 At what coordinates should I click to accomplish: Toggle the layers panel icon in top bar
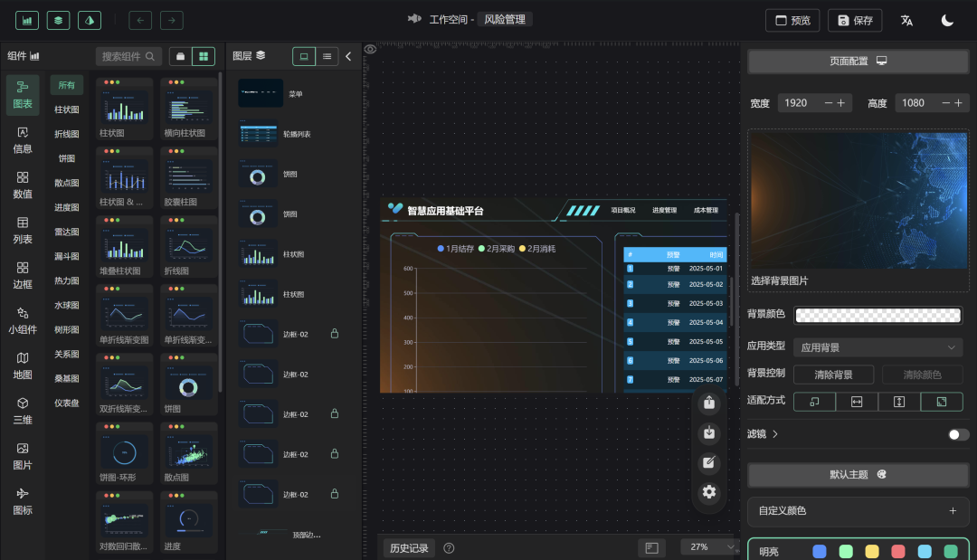(58, 21)
